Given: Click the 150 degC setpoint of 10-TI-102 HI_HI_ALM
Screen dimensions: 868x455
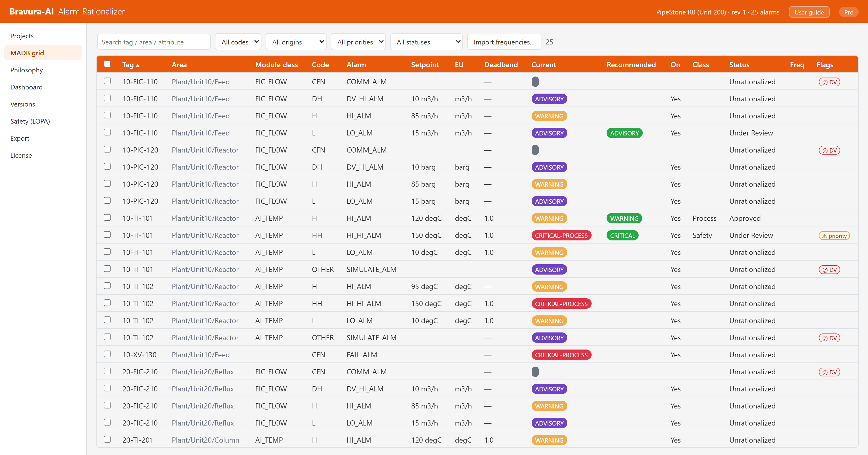Looking at the screenshot, I should 426,304.
